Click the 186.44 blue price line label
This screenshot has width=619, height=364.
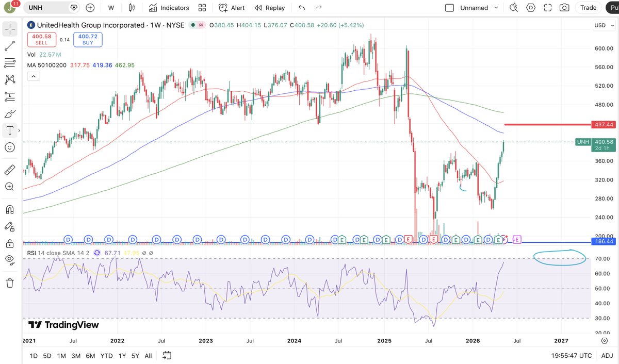coord(603,241)
